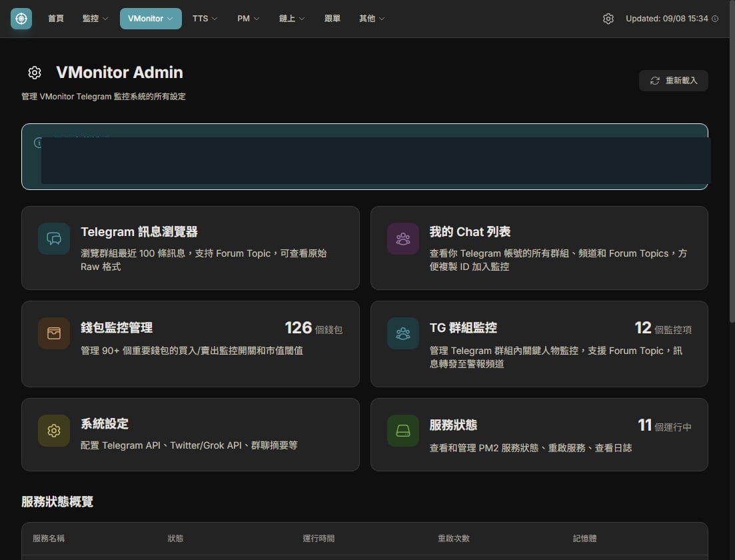Open 服務狀態 card title
Screen dimensions: 735x560
click(453, 425)
